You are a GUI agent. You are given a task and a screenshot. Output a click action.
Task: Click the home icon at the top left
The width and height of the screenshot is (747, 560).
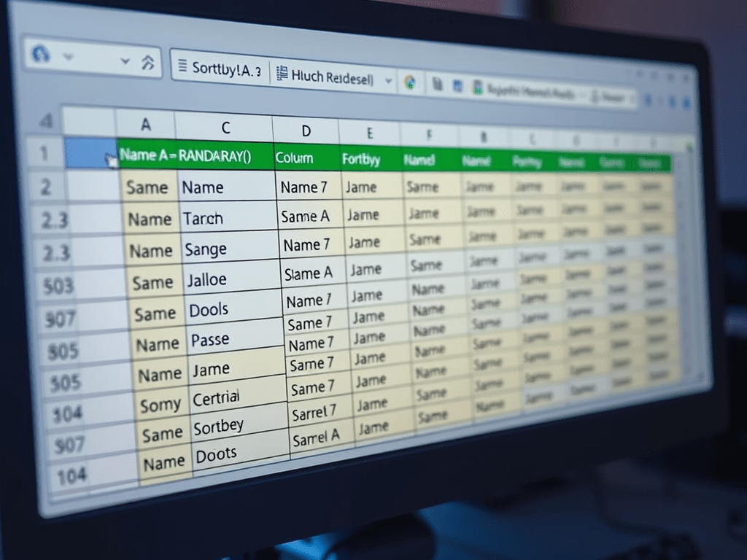40,55
